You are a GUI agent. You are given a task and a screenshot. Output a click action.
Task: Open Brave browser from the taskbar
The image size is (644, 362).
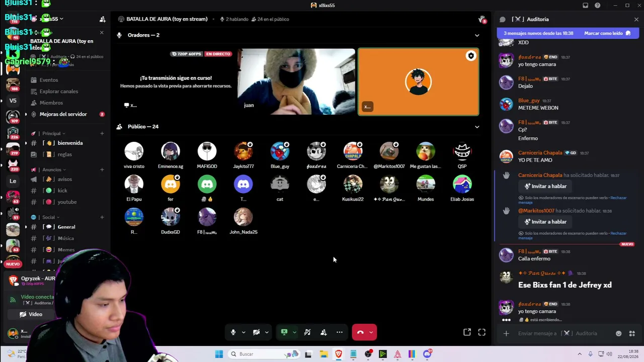[338, 354]
